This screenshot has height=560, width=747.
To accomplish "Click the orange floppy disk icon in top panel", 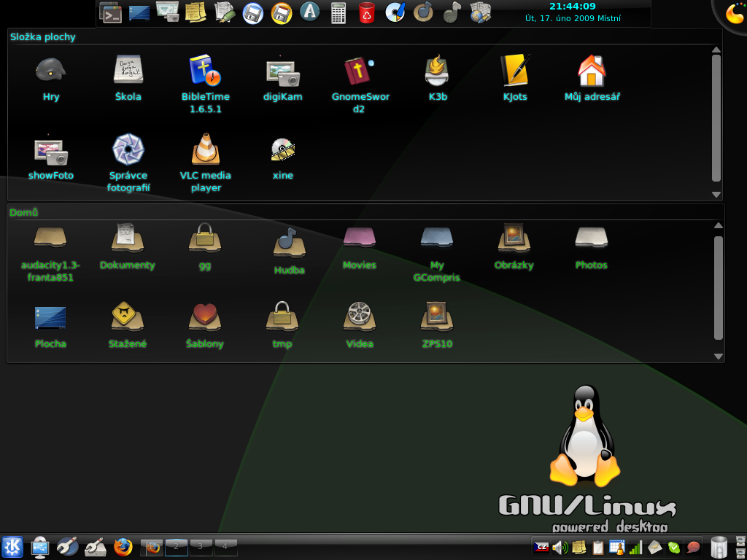I will point(282,13).
